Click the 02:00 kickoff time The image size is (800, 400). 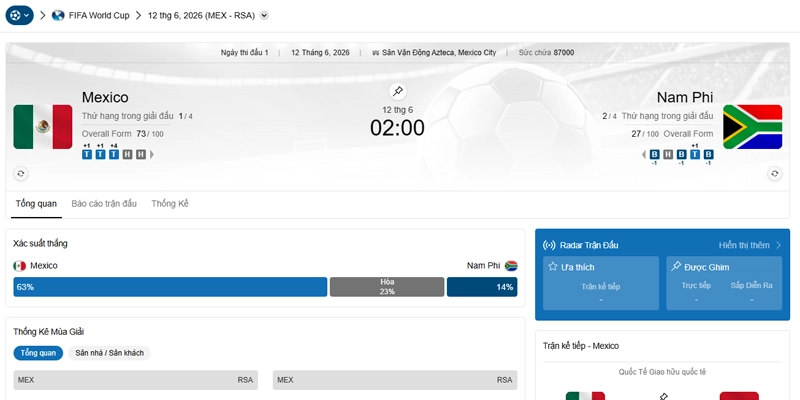[397, 128]
